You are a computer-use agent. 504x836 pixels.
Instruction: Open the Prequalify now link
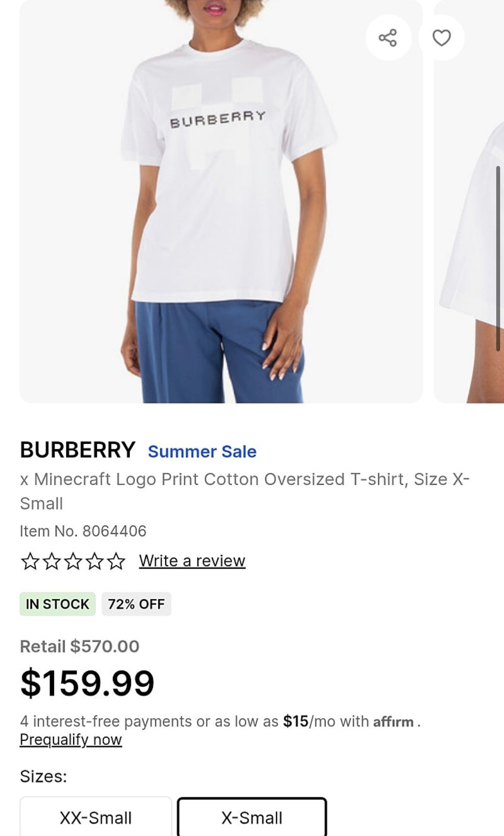71,739
